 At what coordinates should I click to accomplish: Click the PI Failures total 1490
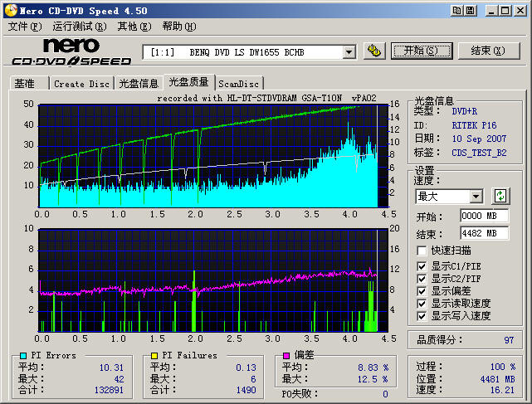click(246, 390)
